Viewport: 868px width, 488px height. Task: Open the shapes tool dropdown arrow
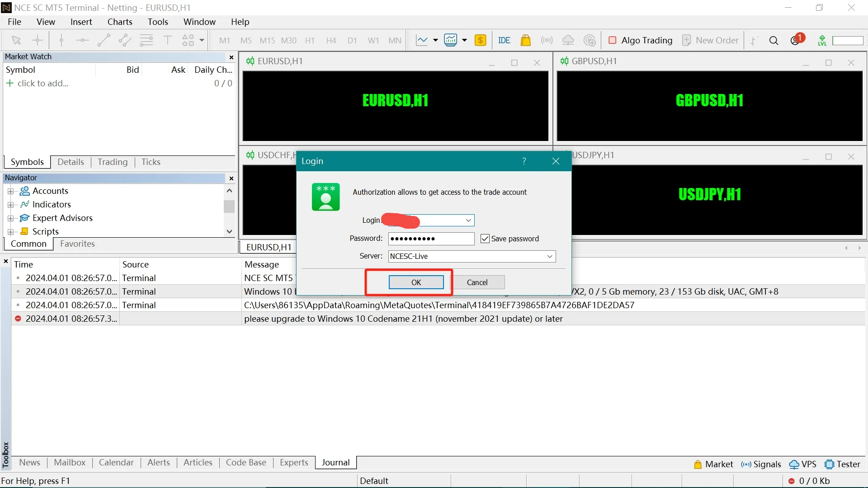(202, 41)
